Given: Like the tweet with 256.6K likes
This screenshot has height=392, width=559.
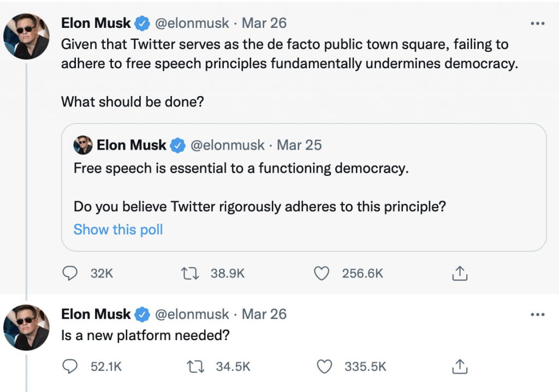Looking at the screenshot, I should tap(322, 273).
